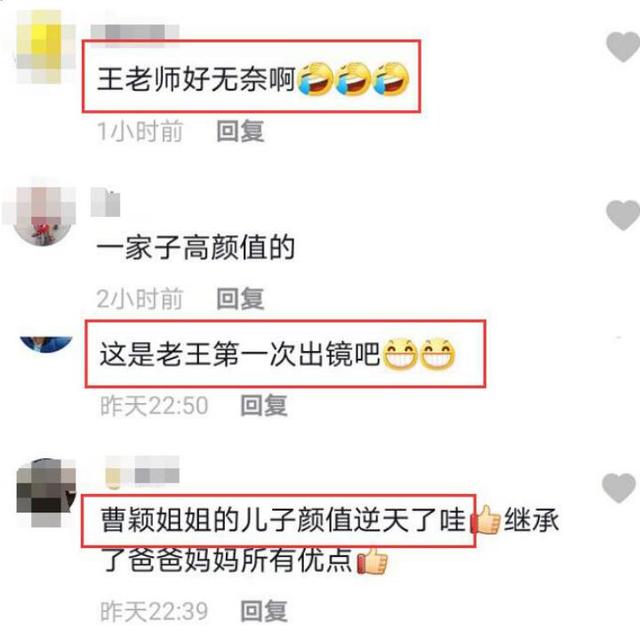Like the "王老师好无奈啊" comment with heart
This screenshot has height=644, width=640.
click(623, 47)
